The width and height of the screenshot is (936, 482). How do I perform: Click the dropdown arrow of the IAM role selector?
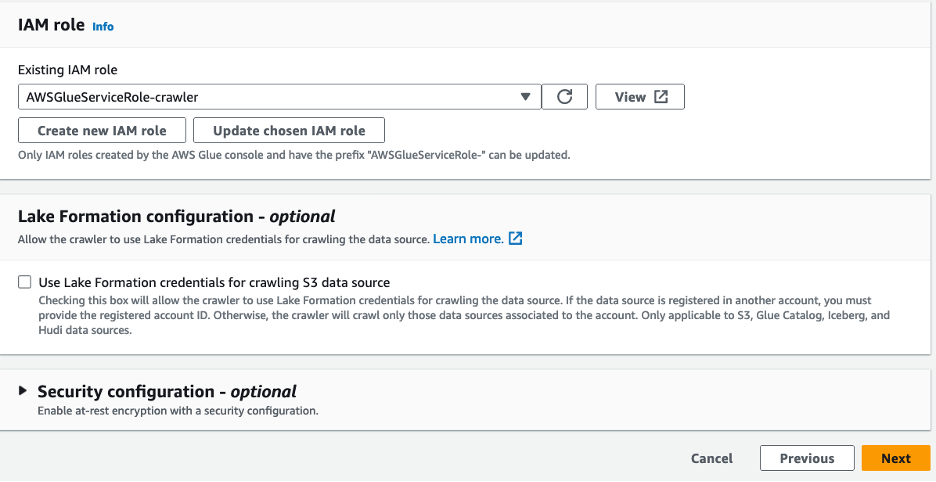526,97
